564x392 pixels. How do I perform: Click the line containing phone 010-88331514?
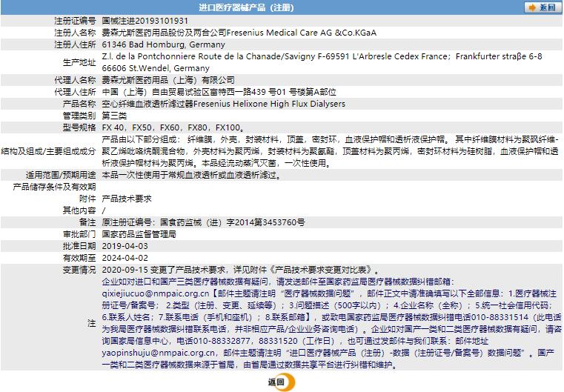tap(331, 318)
